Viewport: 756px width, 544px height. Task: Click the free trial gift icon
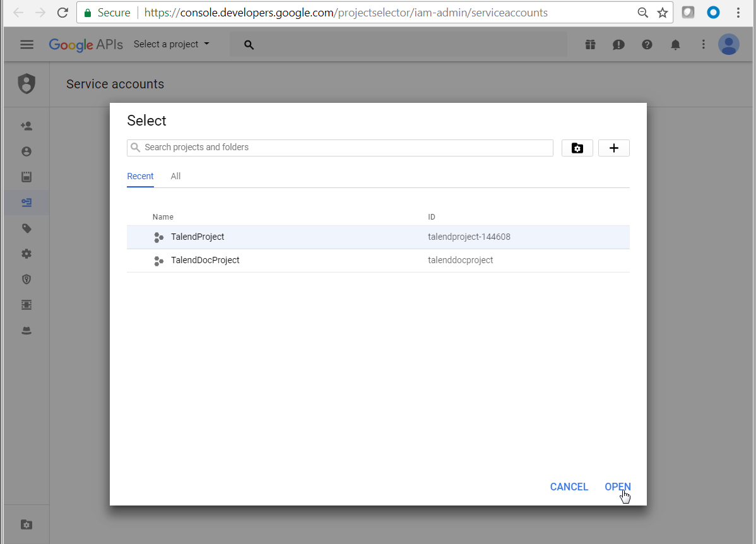pos(590,44)
